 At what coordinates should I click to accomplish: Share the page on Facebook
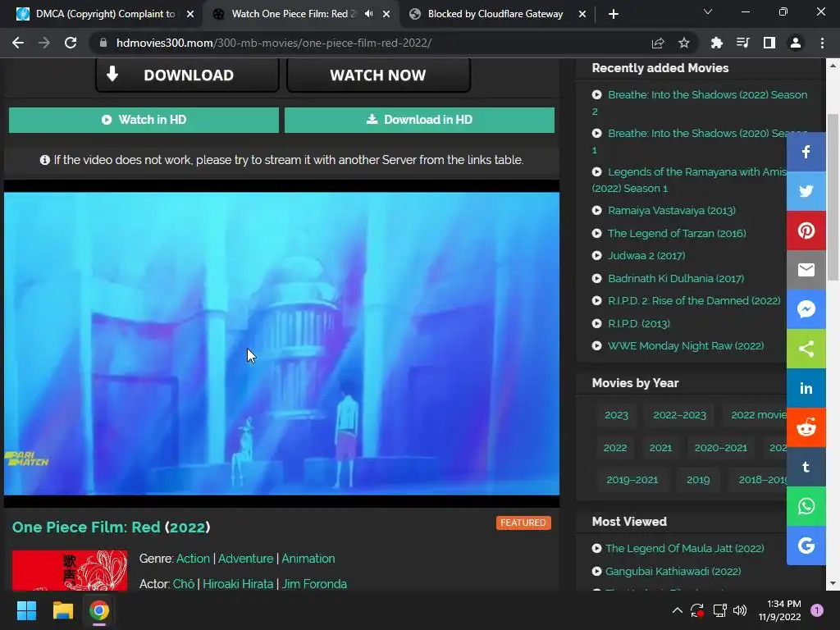(806, 152)
